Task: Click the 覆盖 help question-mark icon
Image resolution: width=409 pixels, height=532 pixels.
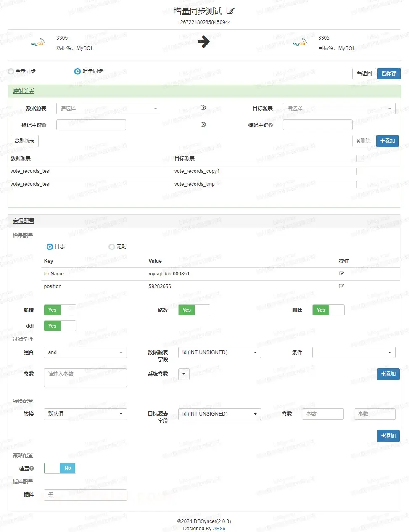Action: (32, 468)
